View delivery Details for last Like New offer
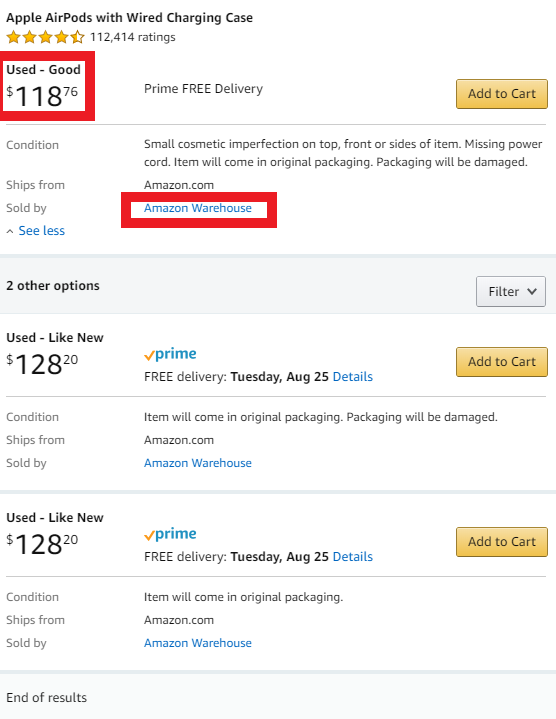Image resolution: width=556 pixels, height=719 pixels. click(352, 557)
